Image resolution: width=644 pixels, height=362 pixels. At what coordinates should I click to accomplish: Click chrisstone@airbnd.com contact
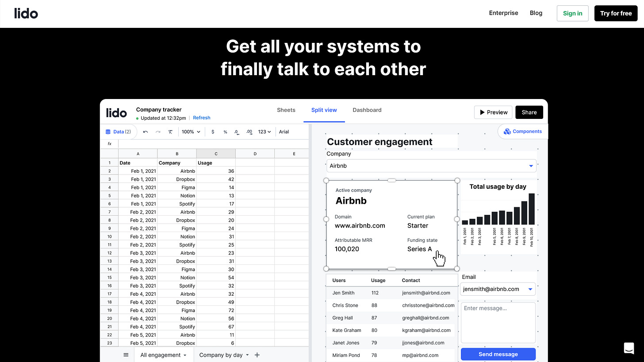(x=428, y=305)
